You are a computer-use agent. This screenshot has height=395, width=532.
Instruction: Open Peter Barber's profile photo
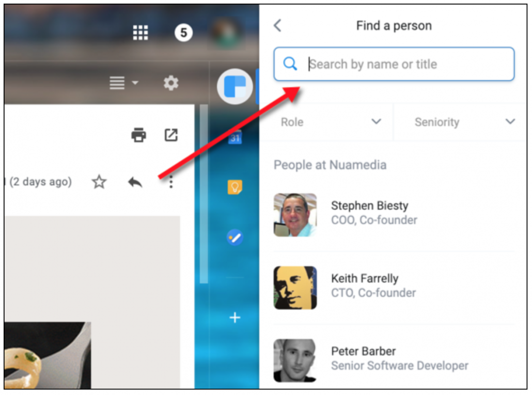point(295,361)
